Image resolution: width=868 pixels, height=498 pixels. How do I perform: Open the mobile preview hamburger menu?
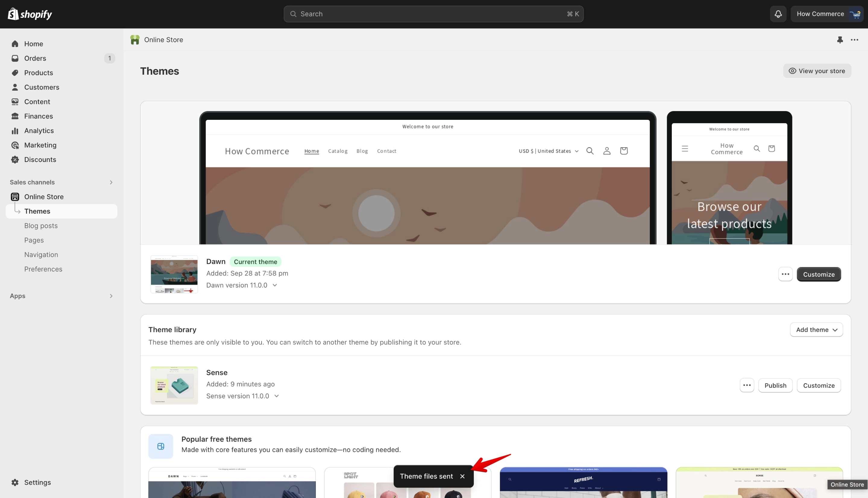tap(685, 149)
